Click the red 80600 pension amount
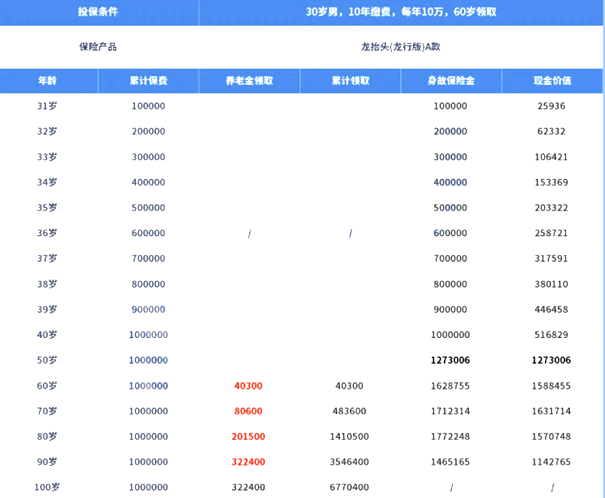605x498 pixels. (x=248, y=411)
